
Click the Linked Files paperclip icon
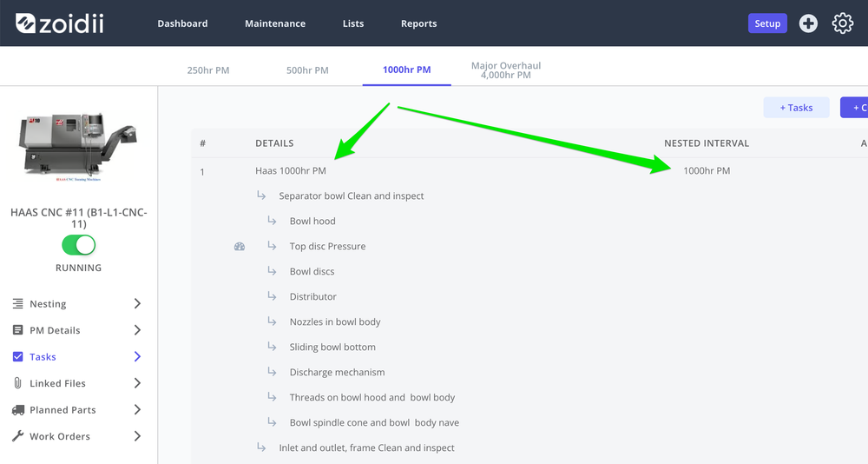pos(17,383)
